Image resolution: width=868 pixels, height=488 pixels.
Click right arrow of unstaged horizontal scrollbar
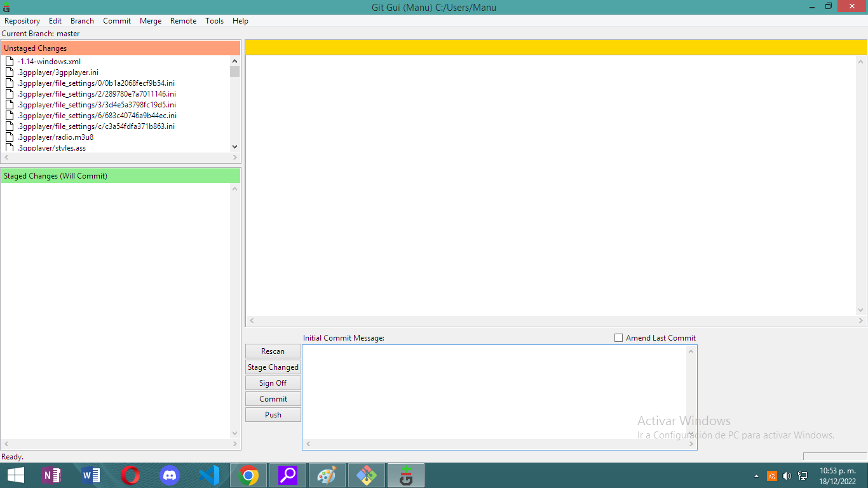pos(234,158)
